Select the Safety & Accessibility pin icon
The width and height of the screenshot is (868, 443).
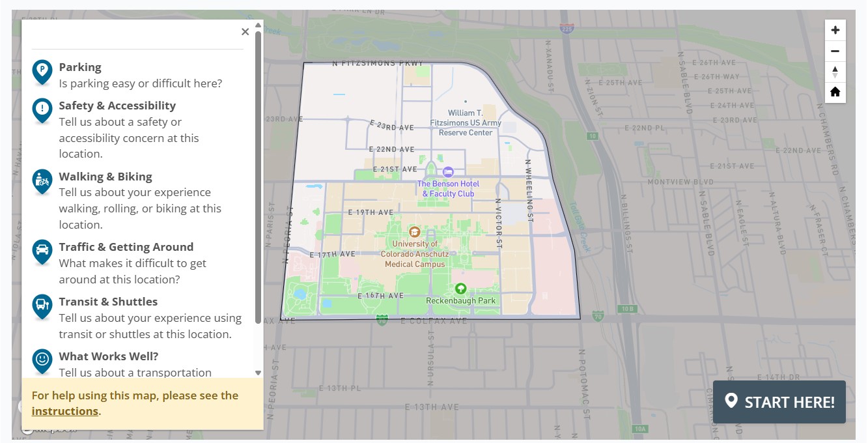[42, 111]
